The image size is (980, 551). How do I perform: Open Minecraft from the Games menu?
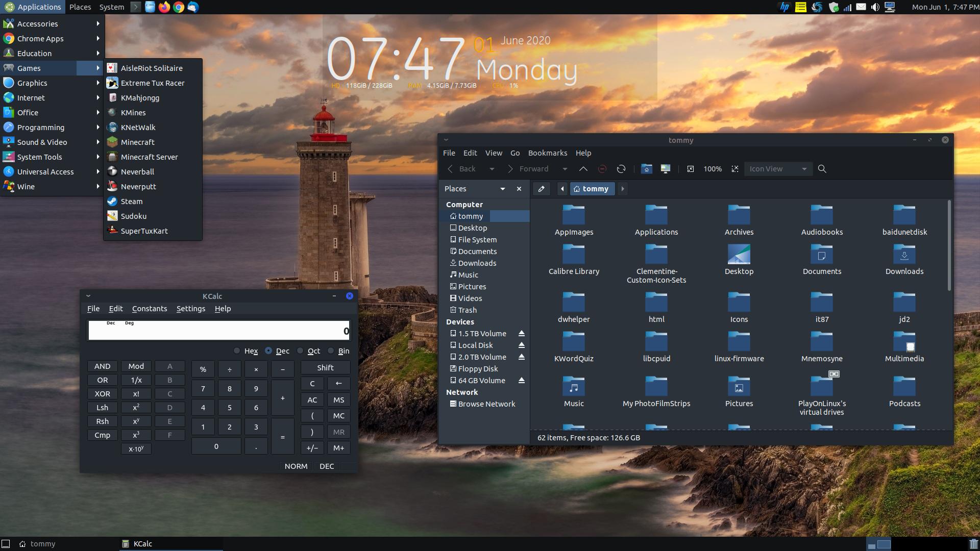coord(137,142)
